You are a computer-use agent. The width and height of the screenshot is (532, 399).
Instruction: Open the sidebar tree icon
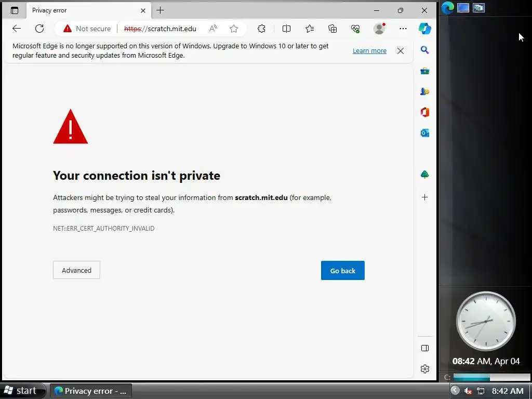425,175
